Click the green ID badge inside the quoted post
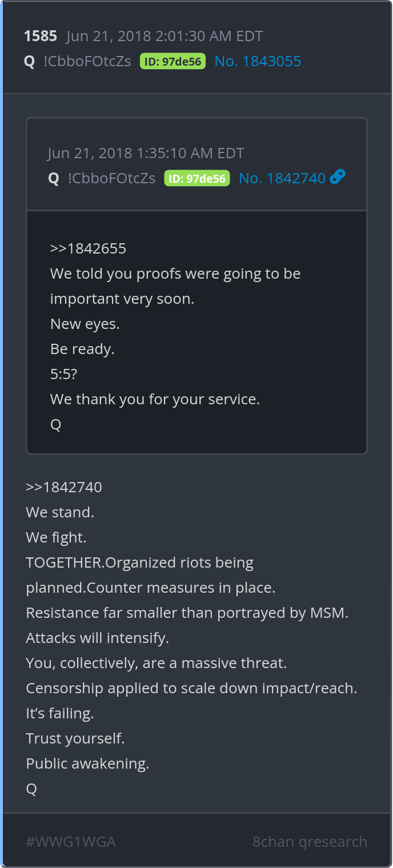 (x=197, y=178)
